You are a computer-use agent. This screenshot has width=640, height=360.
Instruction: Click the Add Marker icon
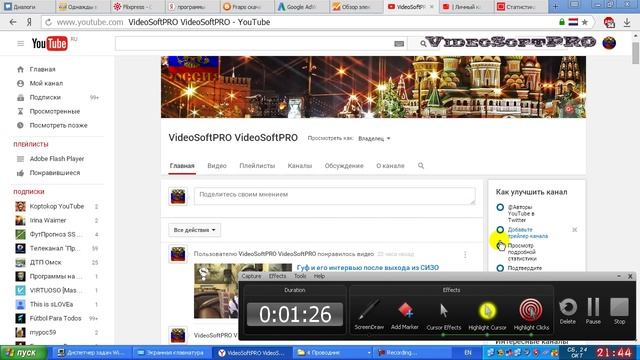click(x=404, y=311)
